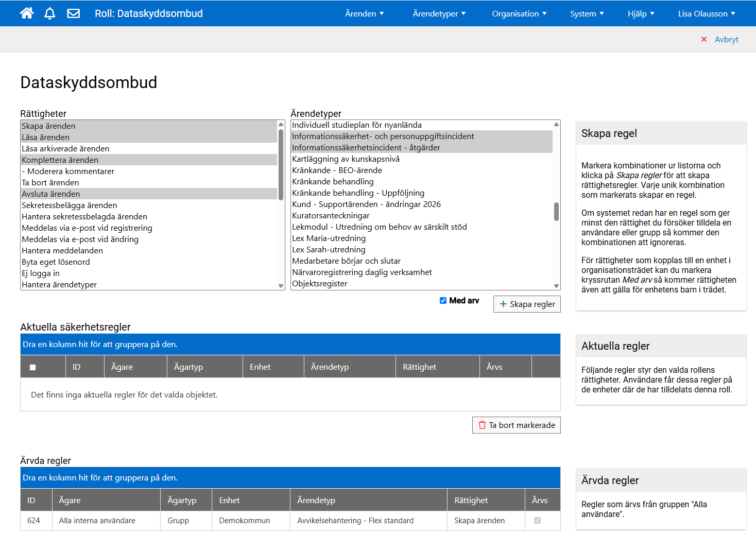Sort inherited rules by Enhet column

(x=230, y=500)
